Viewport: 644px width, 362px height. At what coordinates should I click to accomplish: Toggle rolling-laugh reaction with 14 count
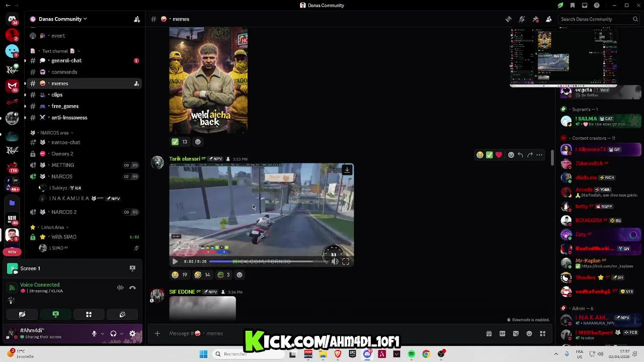[x=203, y=275]
